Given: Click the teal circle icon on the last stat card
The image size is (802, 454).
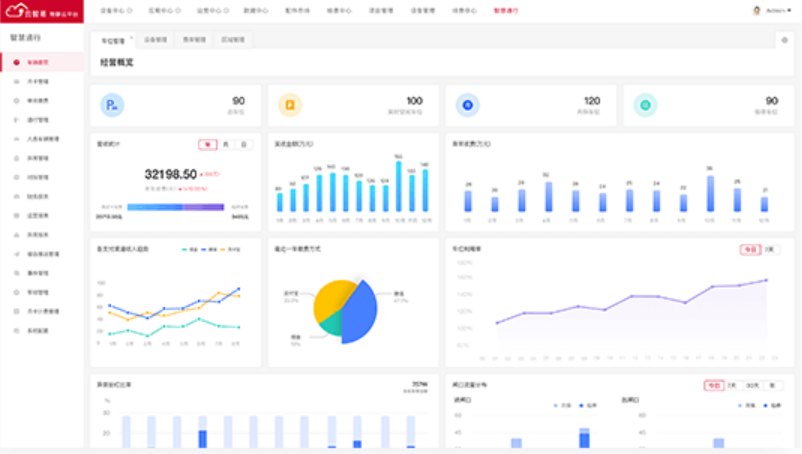Looking at the screenshot, I should pos(645,104).
